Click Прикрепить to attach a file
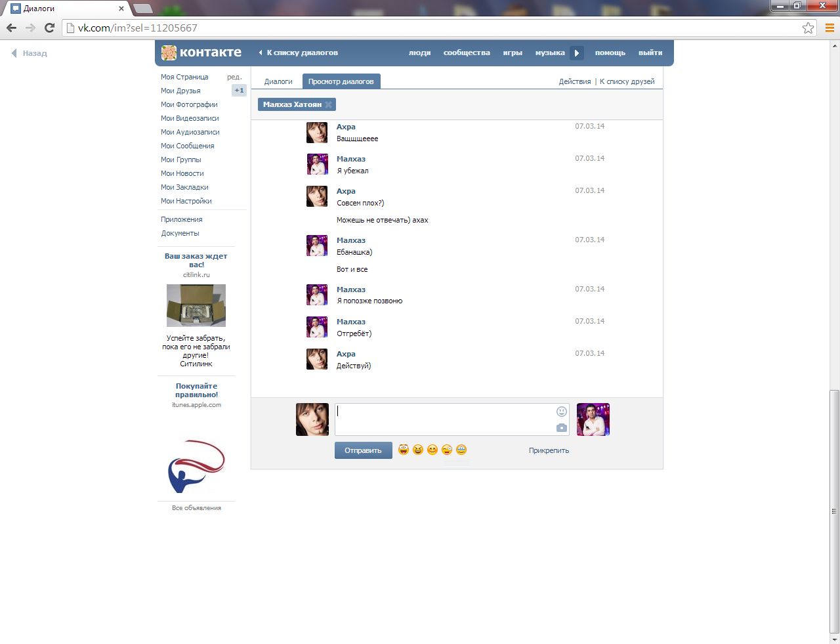This screenshot has width=840, height=644. (x=549, y=450)
